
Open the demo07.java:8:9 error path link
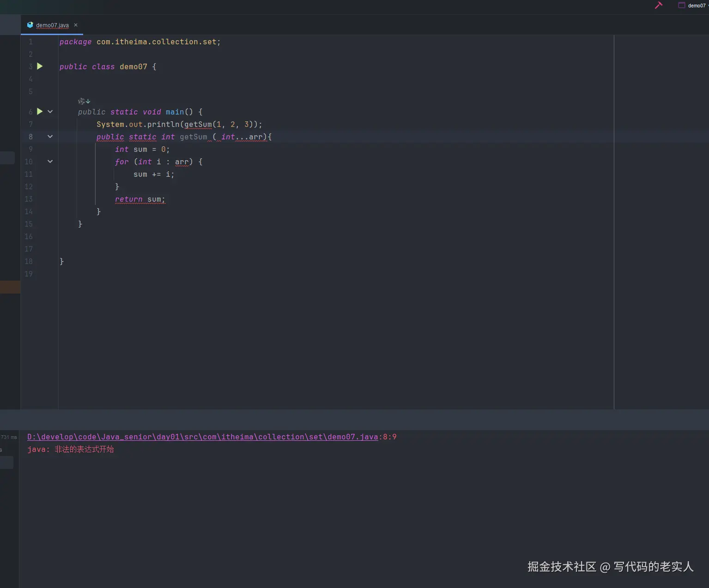202,437
